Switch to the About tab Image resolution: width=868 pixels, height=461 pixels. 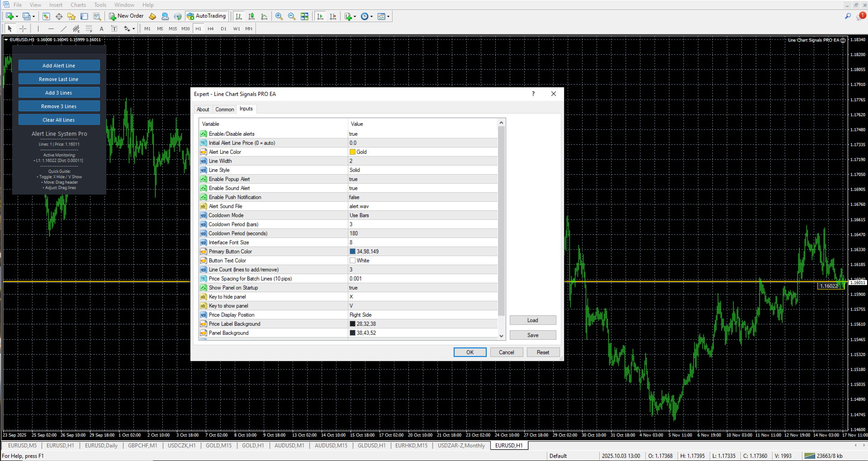coord(203,109)
